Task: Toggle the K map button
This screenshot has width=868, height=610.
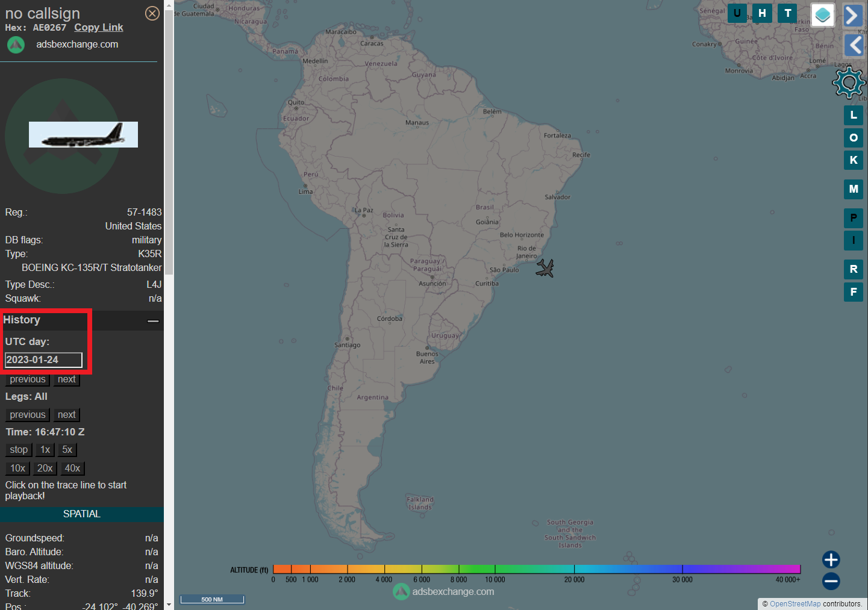Action: click(854, 160)
